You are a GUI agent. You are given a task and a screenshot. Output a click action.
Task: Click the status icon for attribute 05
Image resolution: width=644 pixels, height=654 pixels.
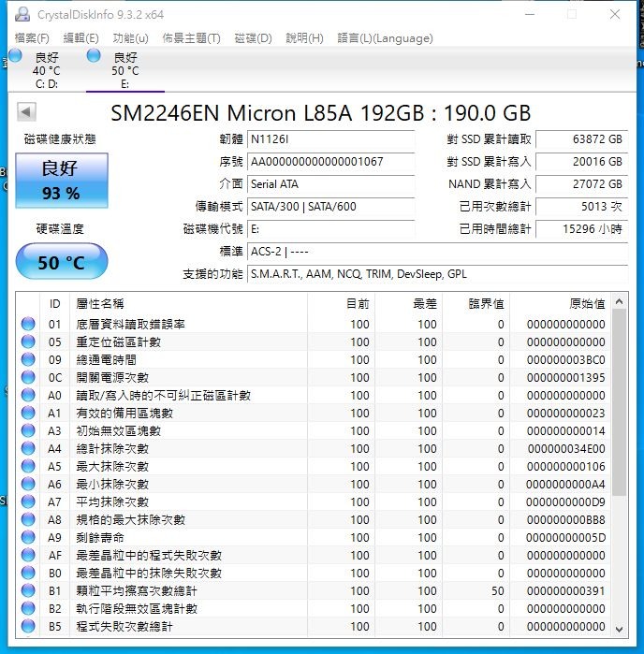pyautogui.click(x=28, y=342)
